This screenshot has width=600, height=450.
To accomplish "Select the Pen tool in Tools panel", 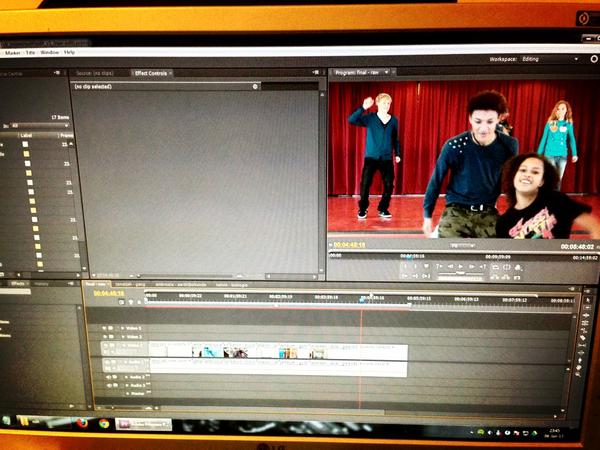I will 580,360.
